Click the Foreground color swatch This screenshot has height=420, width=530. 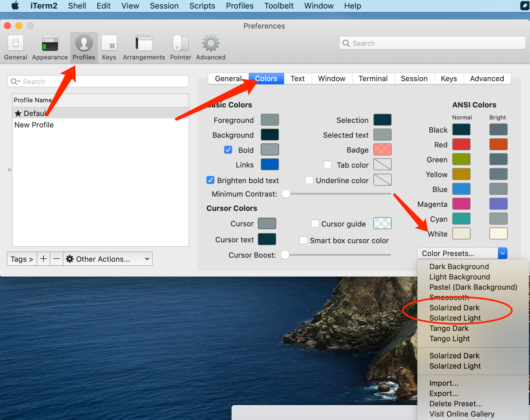pyautogui.click(x=270, y=120)
